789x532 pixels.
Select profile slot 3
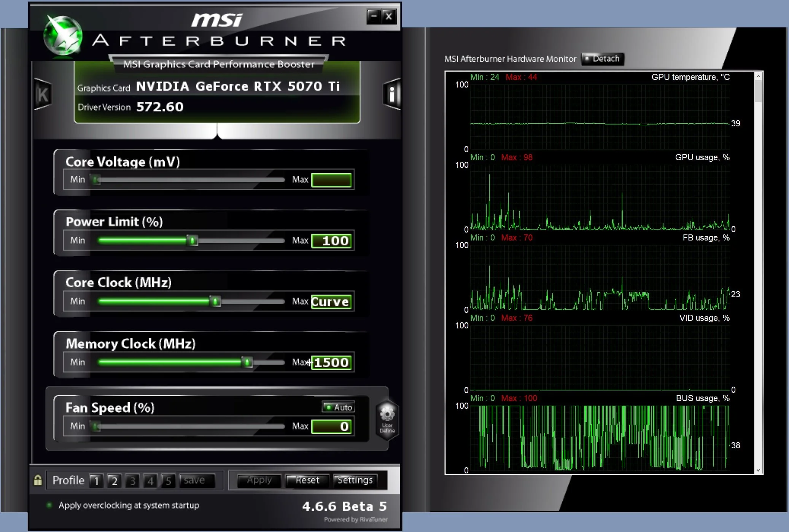(x=132, y=481)
